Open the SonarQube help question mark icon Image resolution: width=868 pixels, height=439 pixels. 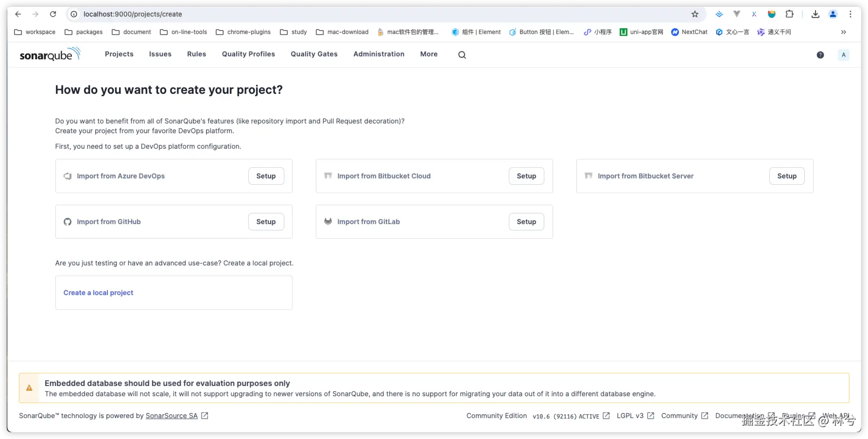pyautogui.click(x=820, y=55)
